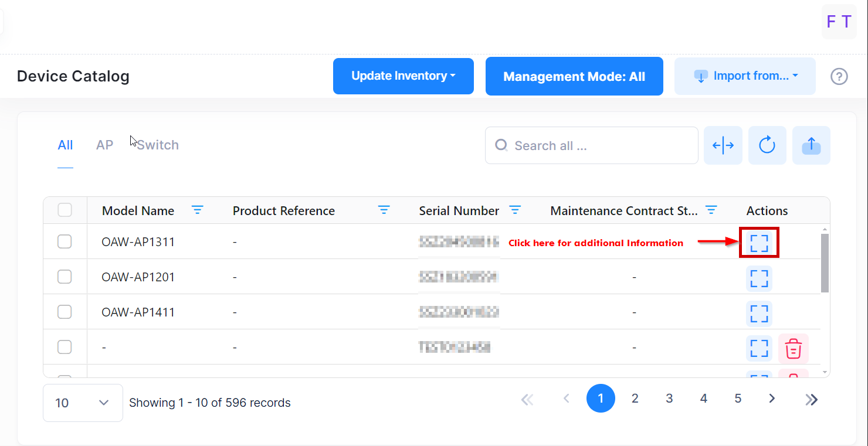
Task: Click the refresh table icon
Action: tap(767, 145)
